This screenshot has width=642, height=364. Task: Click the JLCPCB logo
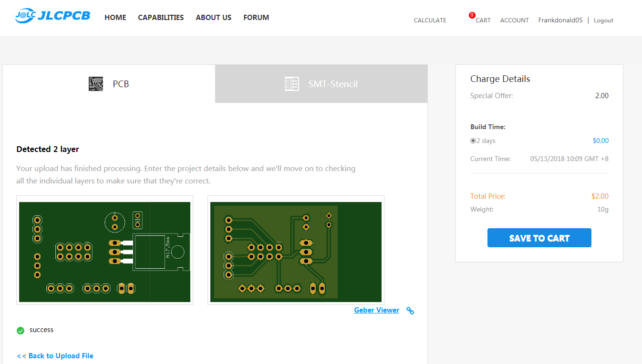click(x=52, y=16)
